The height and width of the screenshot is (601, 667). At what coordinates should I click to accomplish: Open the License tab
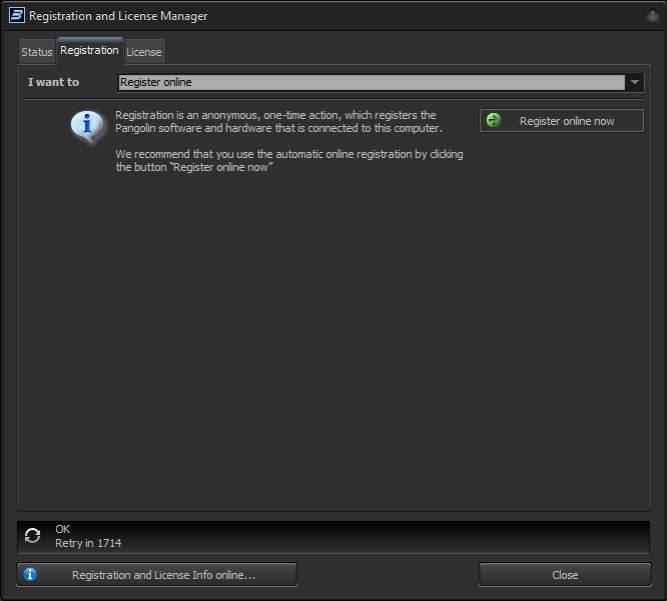[x=144, y=52]
